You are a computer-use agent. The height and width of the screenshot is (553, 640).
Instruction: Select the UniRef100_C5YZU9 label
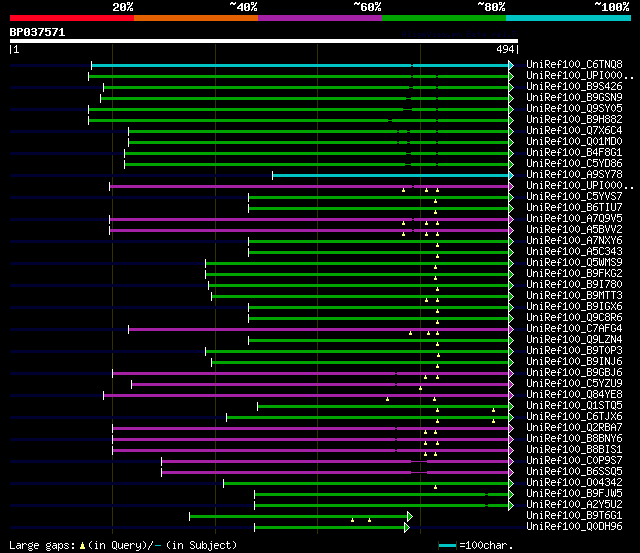(574, 384)
